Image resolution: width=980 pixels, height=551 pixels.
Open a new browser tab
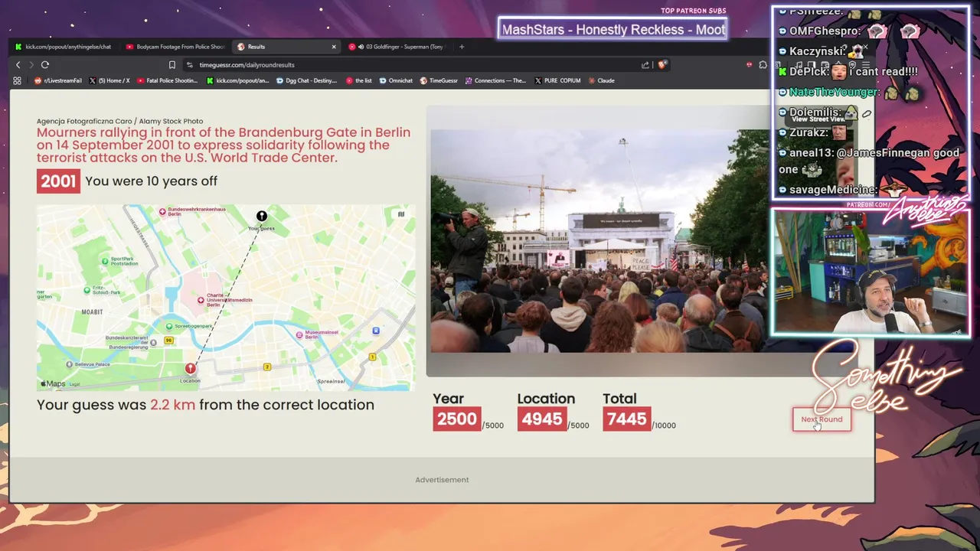(462, 47)
